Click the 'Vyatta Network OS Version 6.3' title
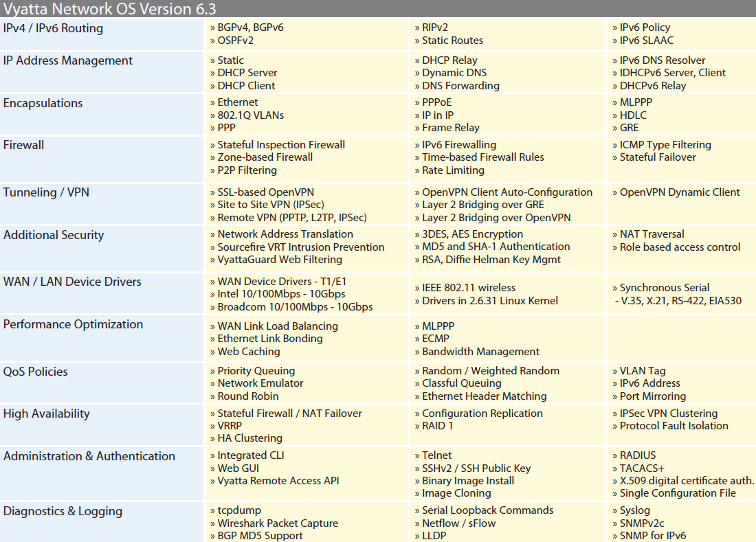 pos(109,9)
